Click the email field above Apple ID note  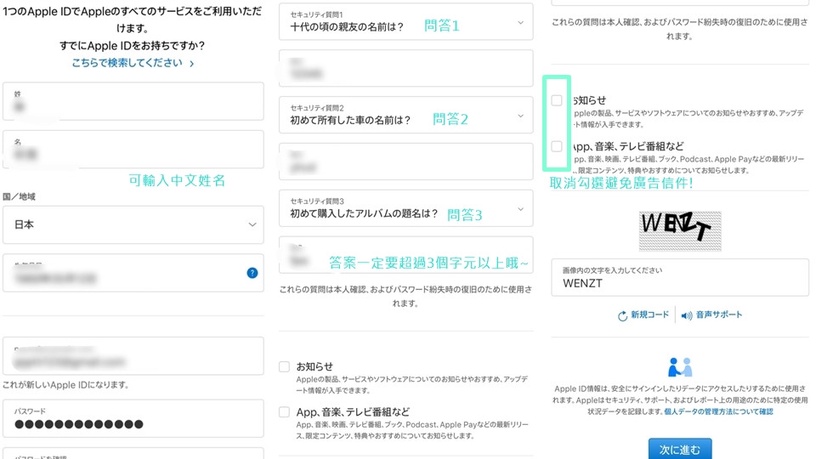133,356
